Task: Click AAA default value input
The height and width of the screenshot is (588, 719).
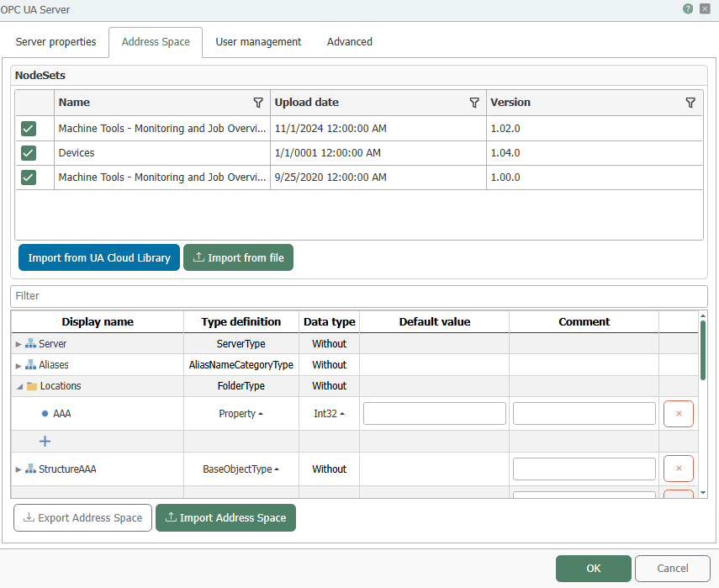Action: pyautogui.click(x=435, y=414)
